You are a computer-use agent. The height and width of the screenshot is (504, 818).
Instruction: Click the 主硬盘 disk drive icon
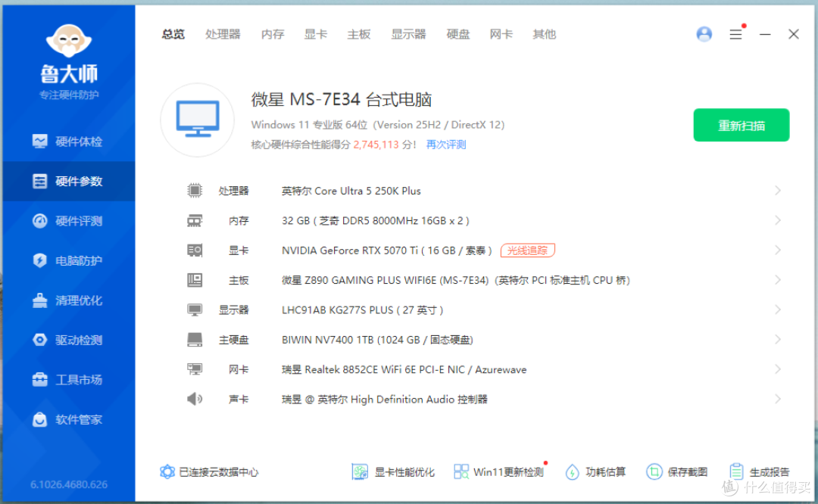[195, 340]
